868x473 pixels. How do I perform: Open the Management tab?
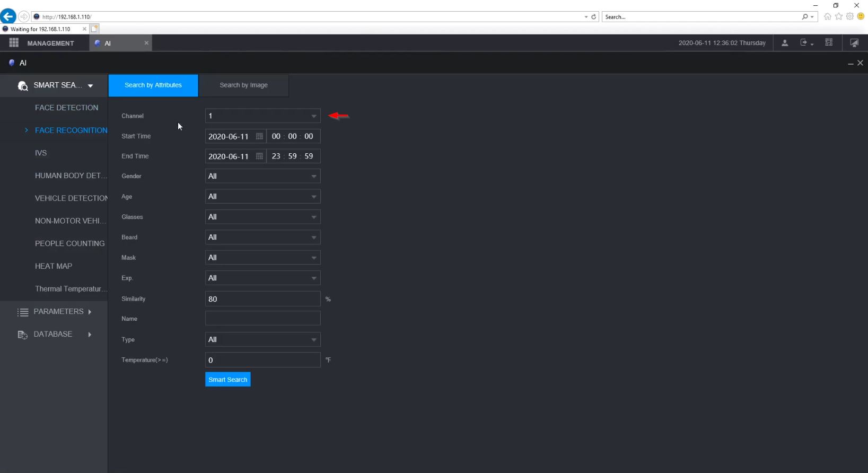[x=50, y=43]
